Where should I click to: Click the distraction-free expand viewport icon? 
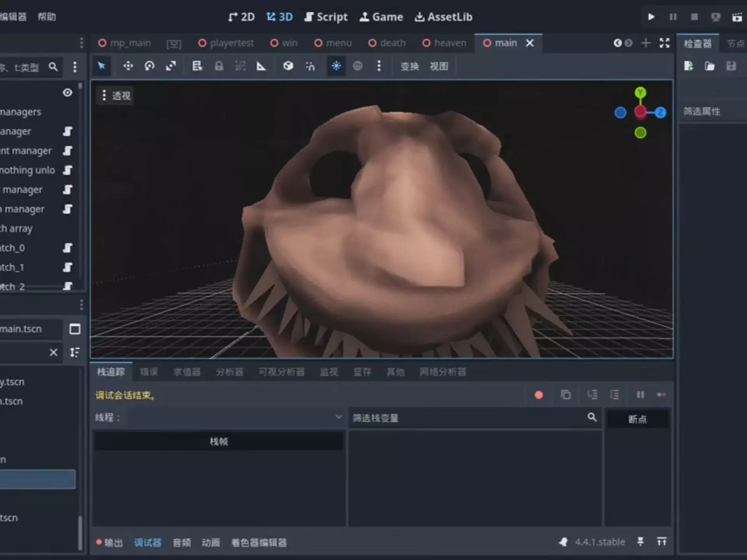665,43
